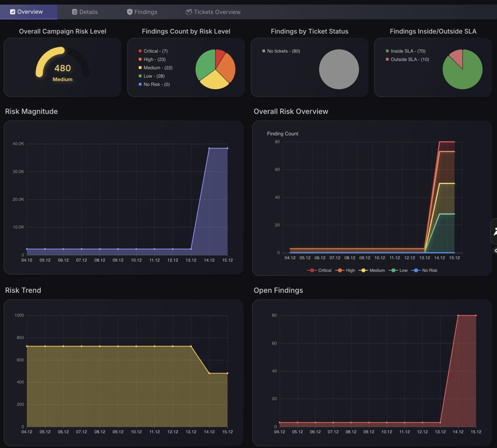Hide the Medium series in Overall Risk legend
Viewport: 497px width, 448px height.
coord(372,270)
